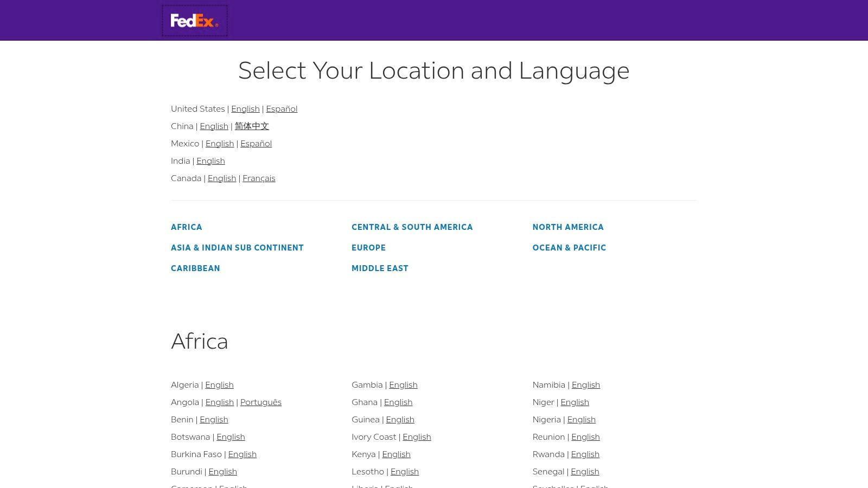Select 简体中文 for China

252,126
